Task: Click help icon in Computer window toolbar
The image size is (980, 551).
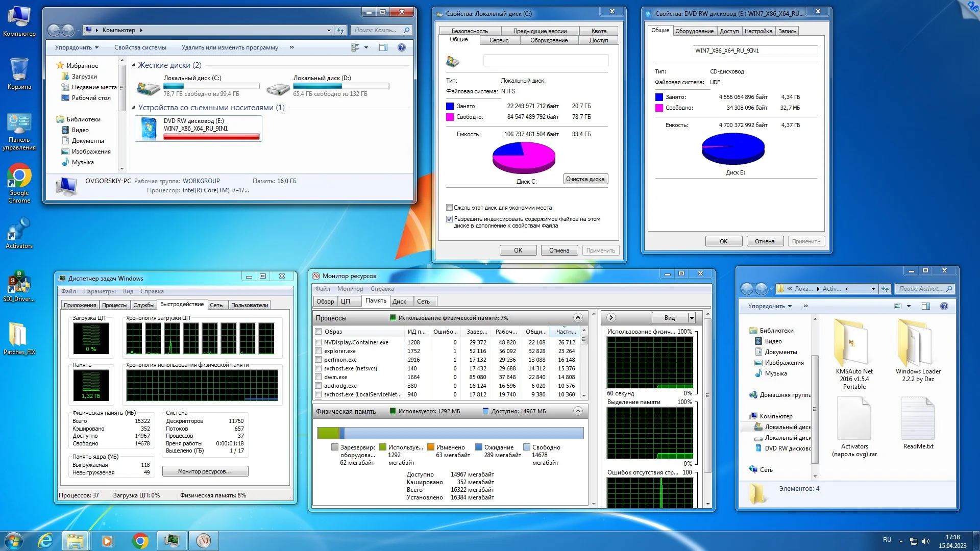Action: [x=401, y=47]
